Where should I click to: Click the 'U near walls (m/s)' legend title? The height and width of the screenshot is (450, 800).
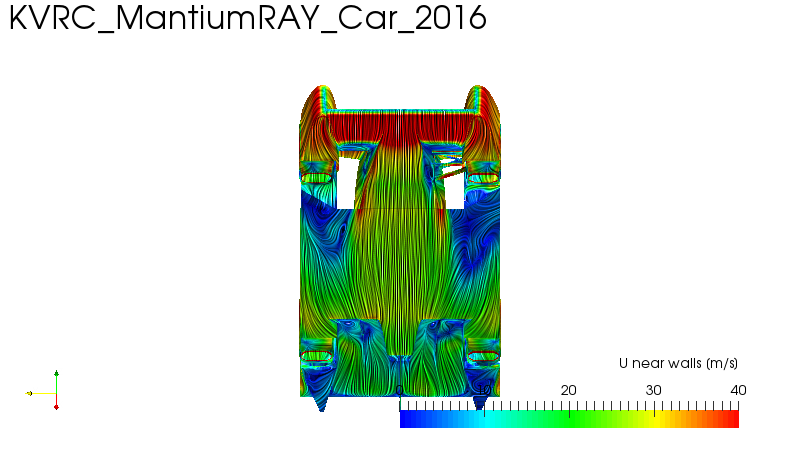click(678, 364)
